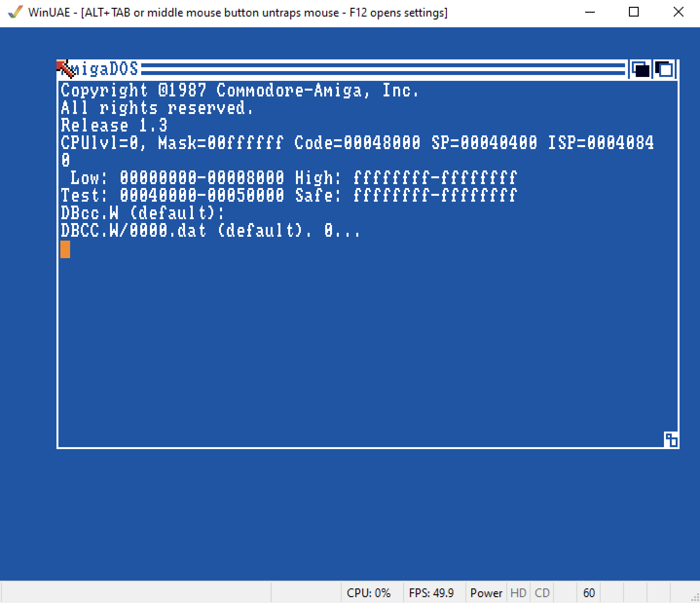
Task: Click the AmigaDOS window front gadget
Action: tap(664, 69)
